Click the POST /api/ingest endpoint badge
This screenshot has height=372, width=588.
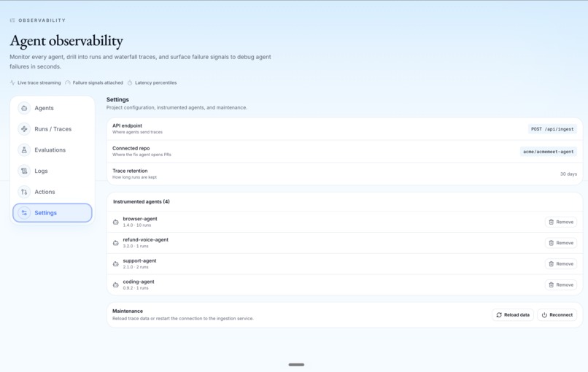pos(552,129)
